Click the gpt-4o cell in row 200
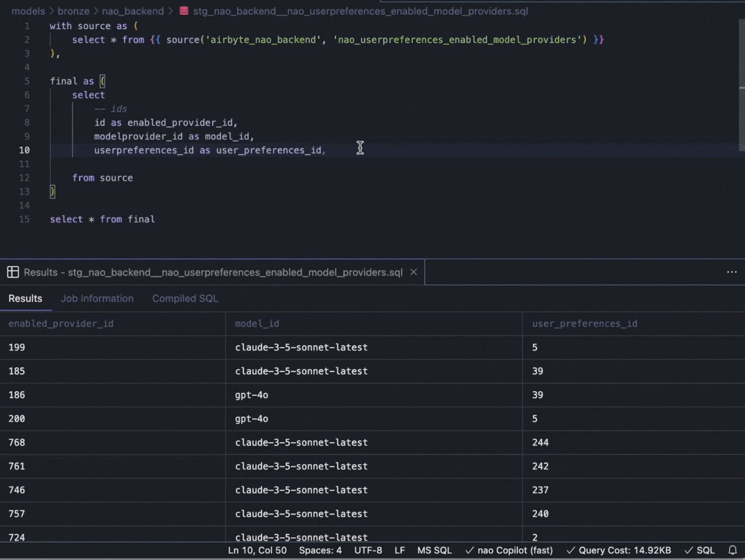This screenshot has width=745, height=560. click(x=374, y=419)
